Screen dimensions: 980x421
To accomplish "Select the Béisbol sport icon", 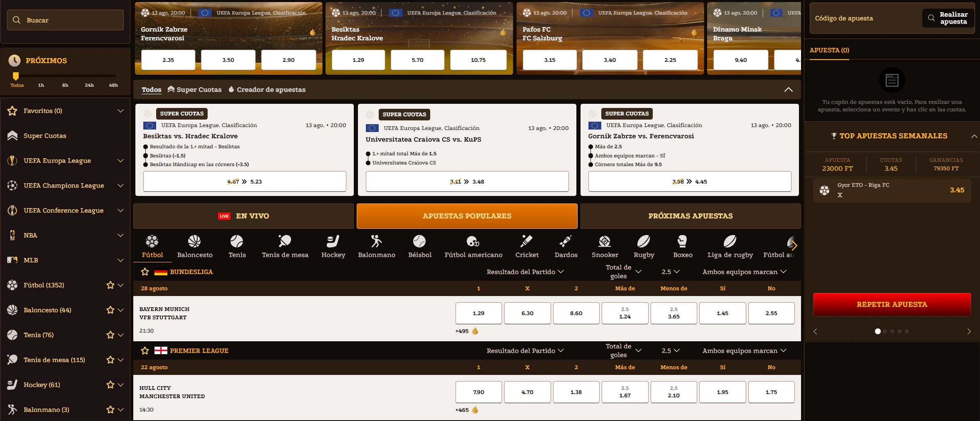I will pos(419,241).
